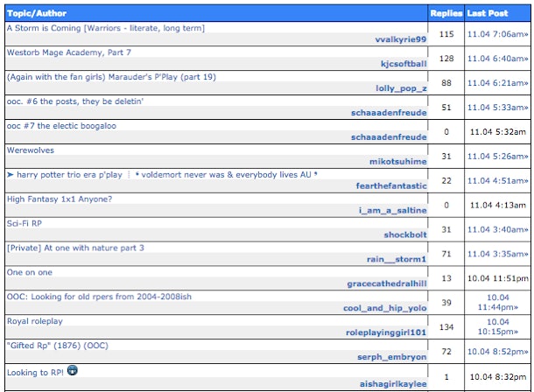Open the Royal roleplay topic
534x392 pixels.
(35, 321)
